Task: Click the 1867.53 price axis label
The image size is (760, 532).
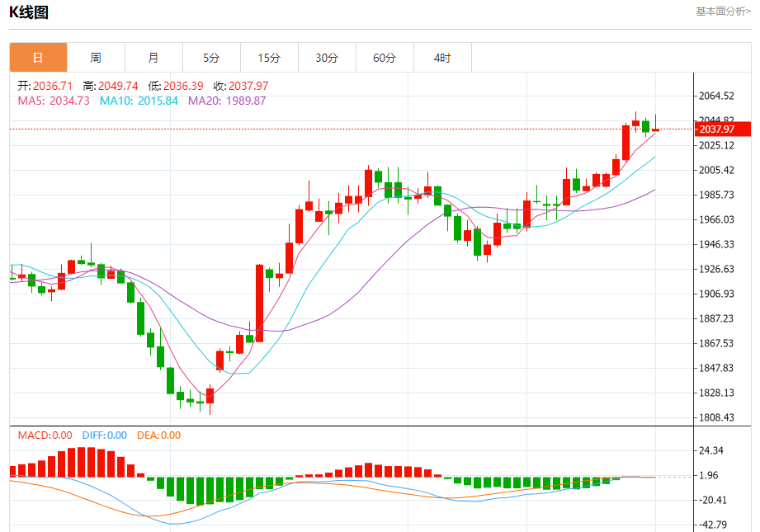Action: coord(716,343)
